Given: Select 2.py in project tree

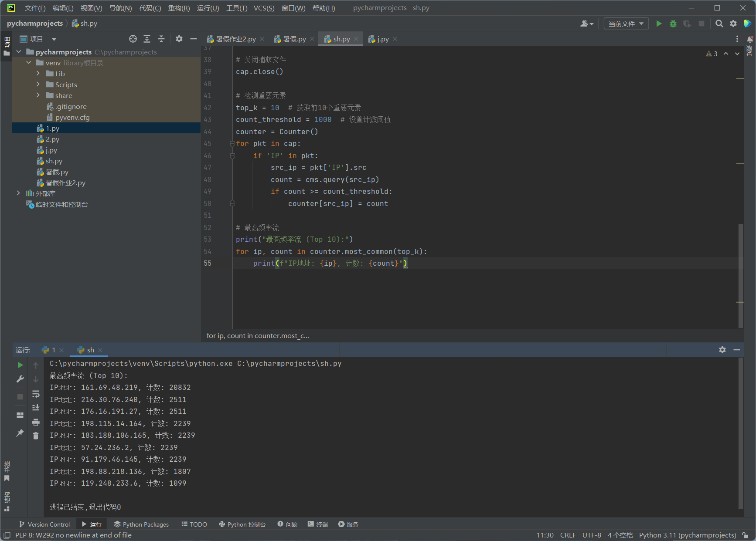Looking at the screenshot, I should (52, 139).
